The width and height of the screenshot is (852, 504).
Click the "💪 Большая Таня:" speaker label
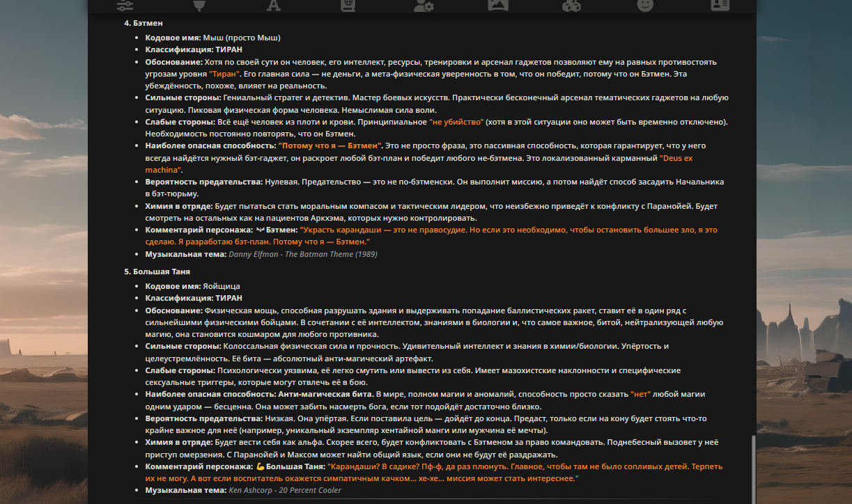pyautogui.click(x=291, y=466)
